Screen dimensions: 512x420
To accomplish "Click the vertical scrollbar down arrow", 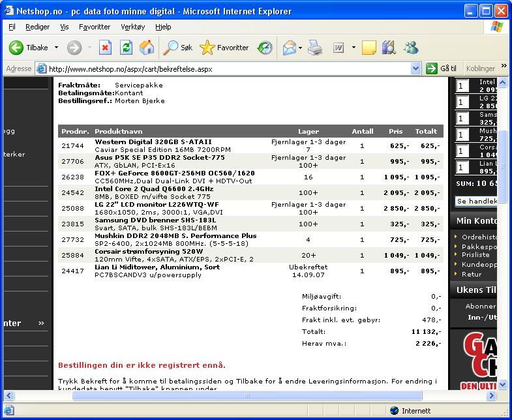I will (x=502, y=384).
